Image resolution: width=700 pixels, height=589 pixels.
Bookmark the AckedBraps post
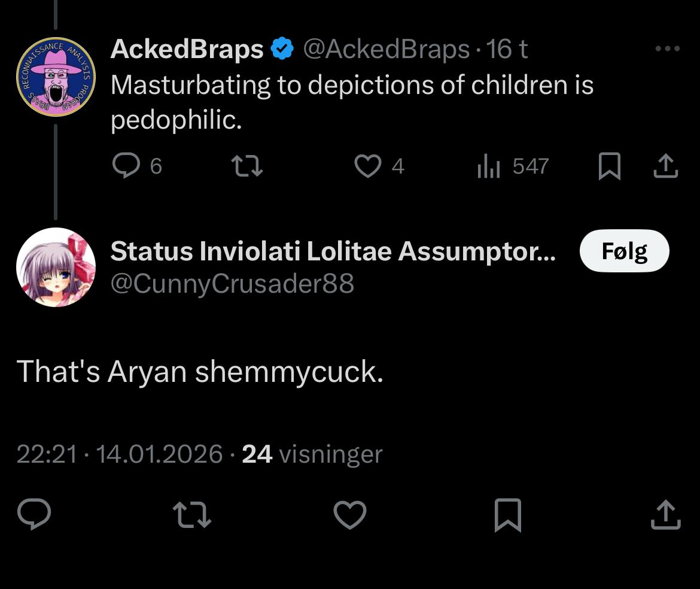click(x=608, y=166)
